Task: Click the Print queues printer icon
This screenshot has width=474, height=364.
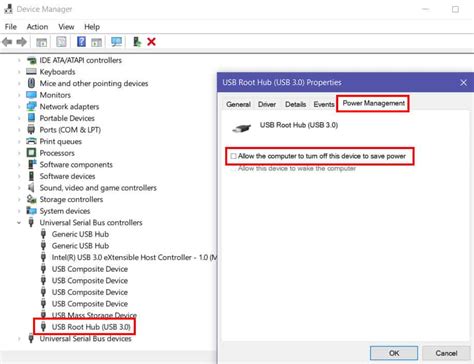Action: coord(31,141)
